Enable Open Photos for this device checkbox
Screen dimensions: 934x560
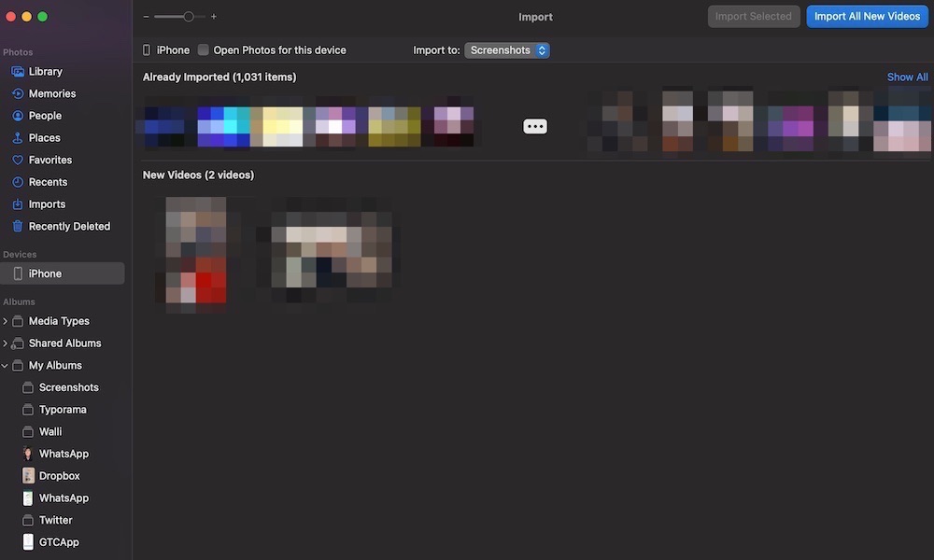[203, 50]
